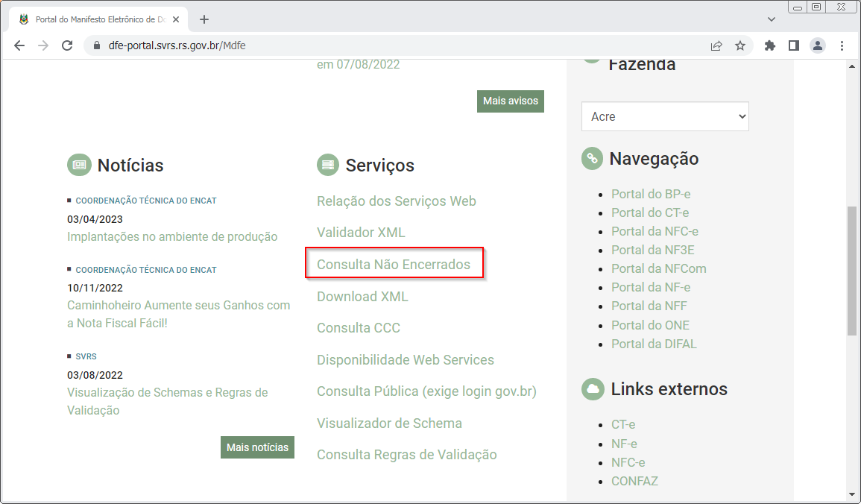861x504 pixels.
Task: Click the scrollbar up arrow
Action: [x=851, y=66]
